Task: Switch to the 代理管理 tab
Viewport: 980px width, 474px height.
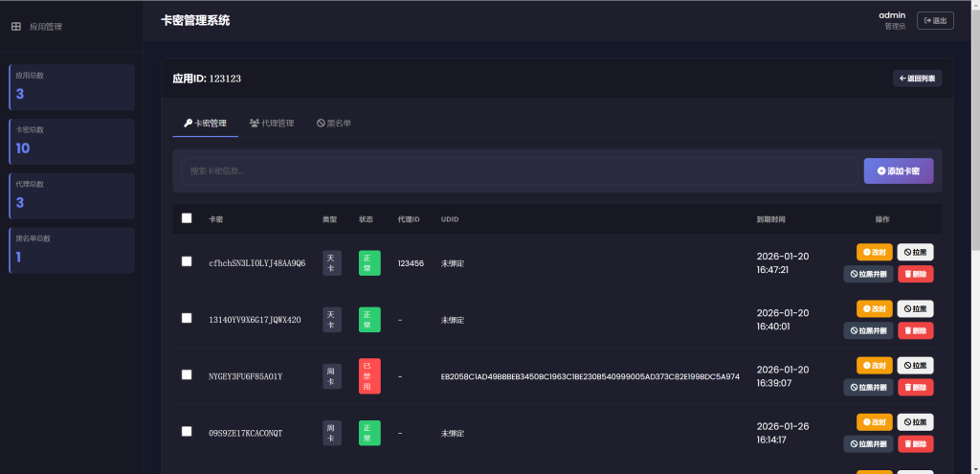Action: click(272, 124)
